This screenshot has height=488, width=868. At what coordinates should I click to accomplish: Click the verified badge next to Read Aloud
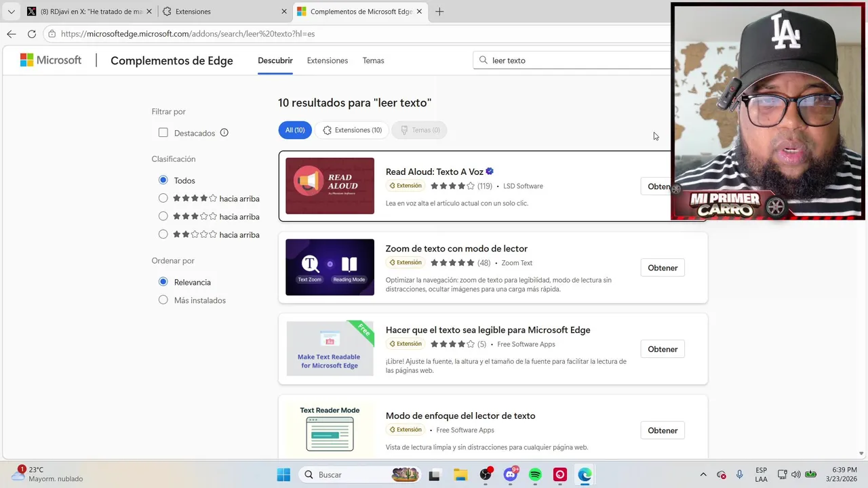[x=490, y=171]
